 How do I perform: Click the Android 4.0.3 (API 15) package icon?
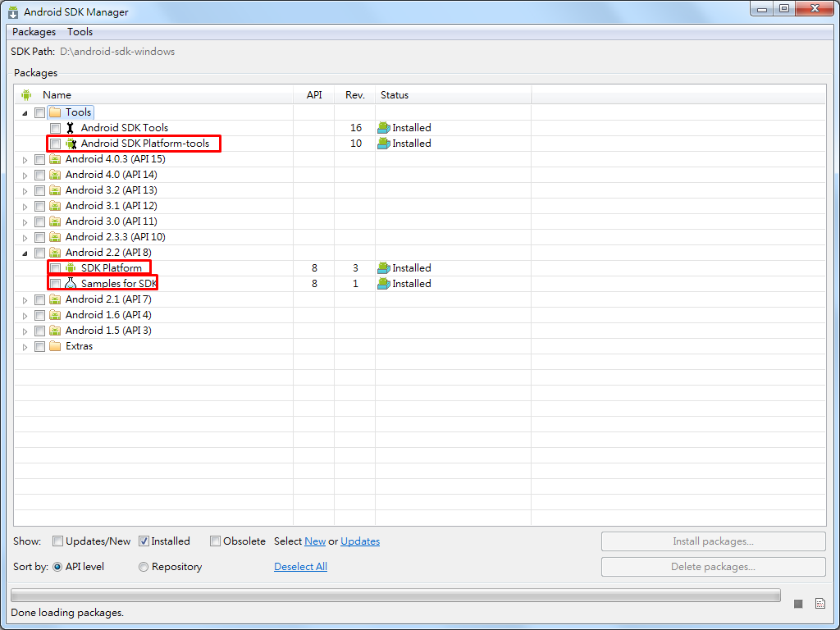(55, 159)
